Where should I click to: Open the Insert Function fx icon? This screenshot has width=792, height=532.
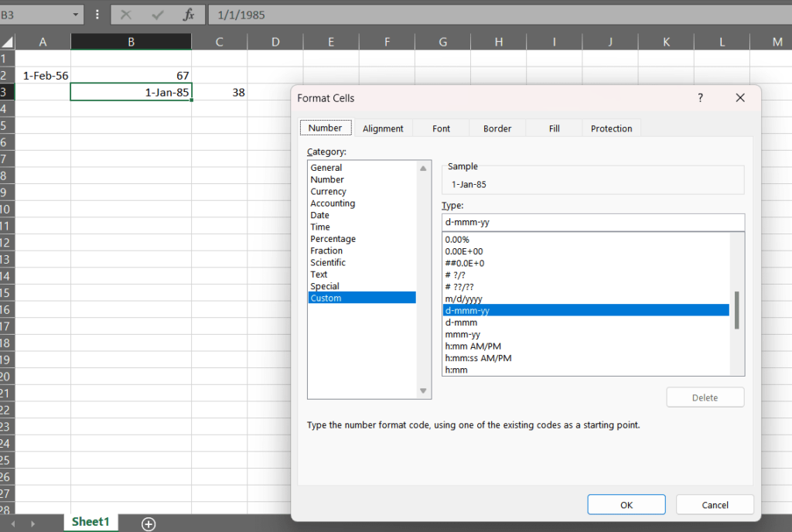pos(189,15)
